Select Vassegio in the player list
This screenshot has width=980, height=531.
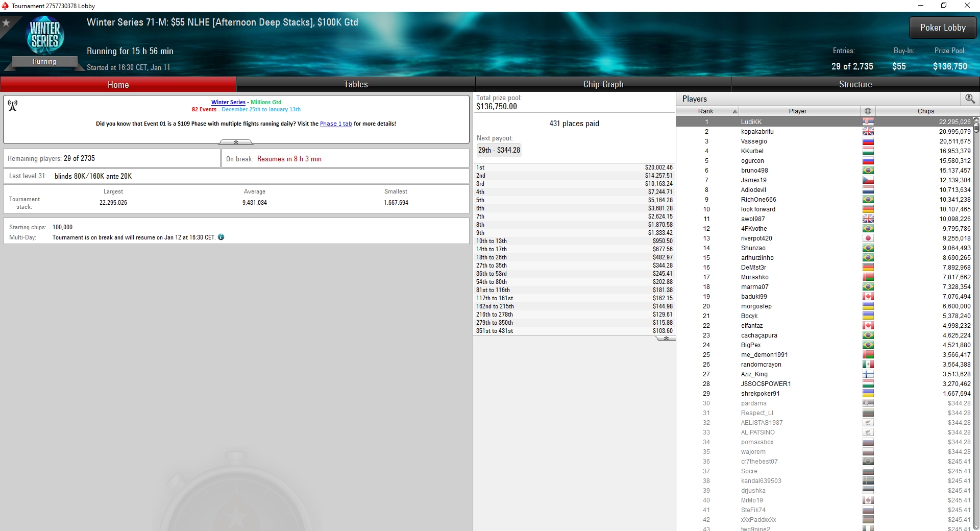(824, 141)
